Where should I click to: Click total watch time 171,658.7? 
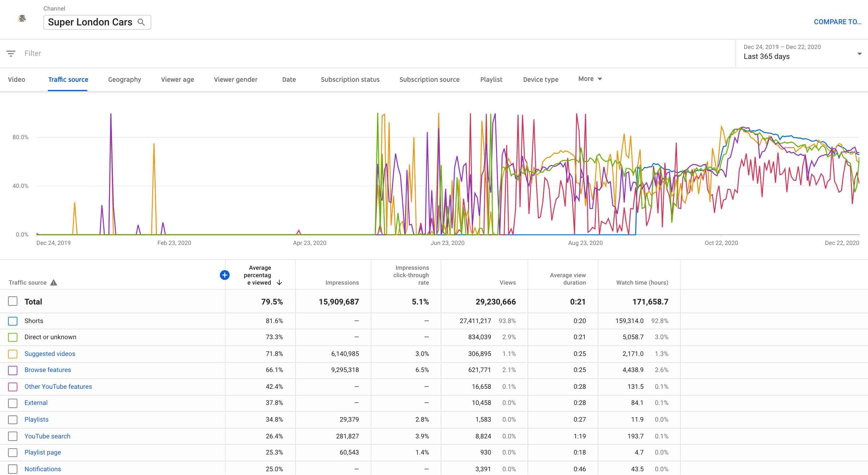click(650, 301)
